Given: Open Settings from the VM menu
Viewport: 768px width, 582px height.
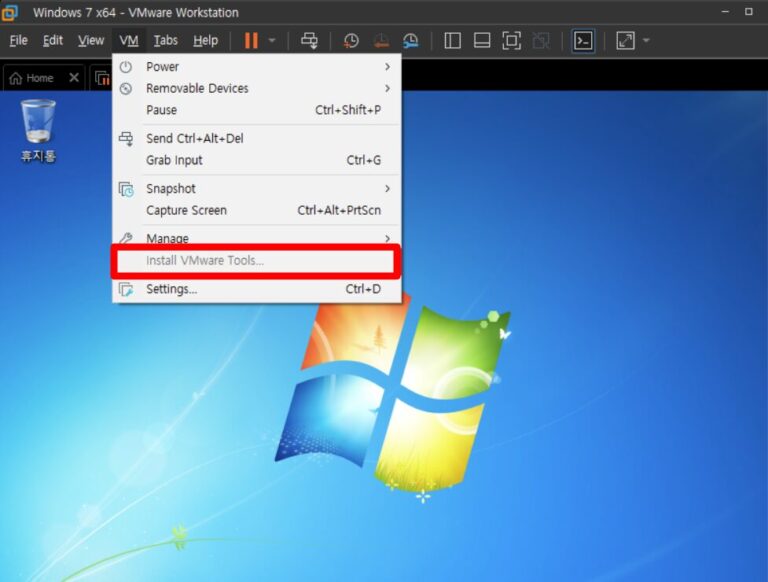Looking at the screenshot, I should (x=257, y=289).
